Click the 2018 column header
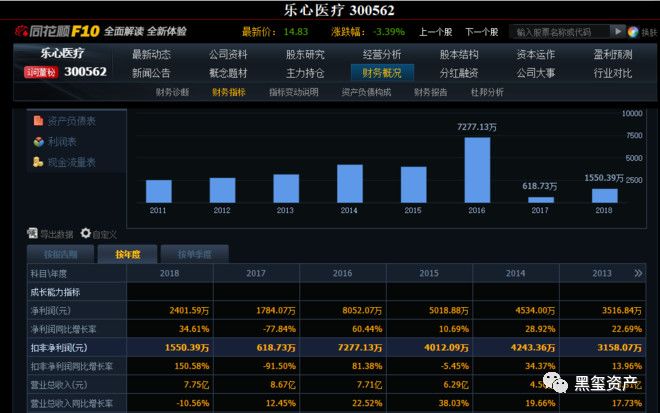The width and height of the screenshot is (660, 413). pyautogui.click(x=170, y=273)
